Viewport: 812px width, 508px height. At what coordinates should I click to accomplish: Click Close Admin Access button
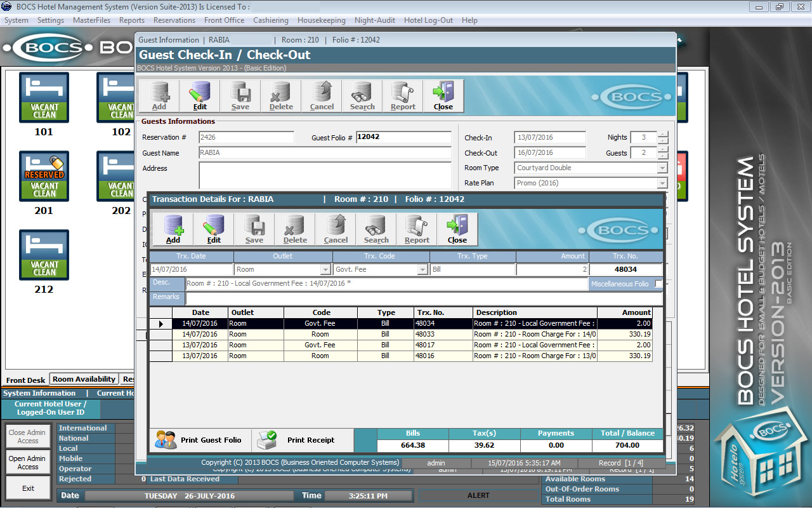(x=27, y=436)
